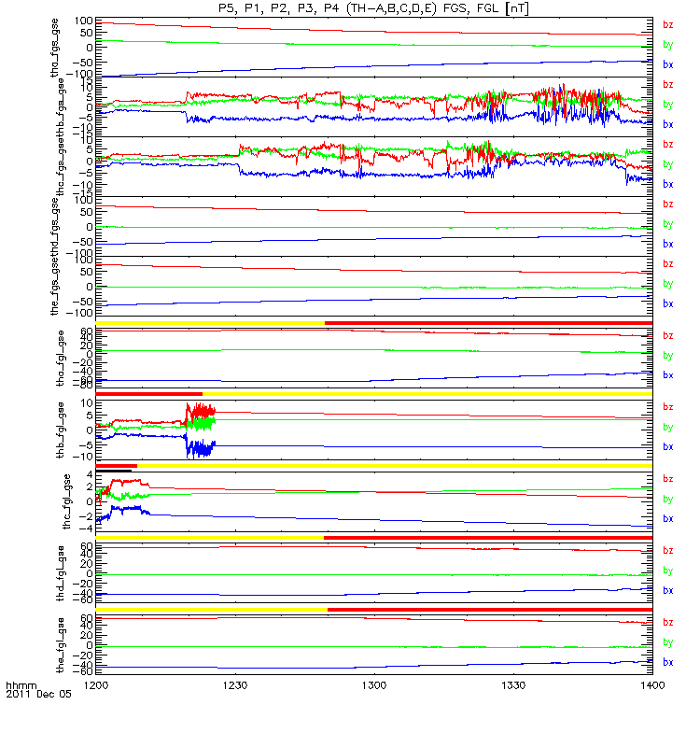Click the plot title text at top
Screen dimensions: 700x747
click(x=373, y=8)
